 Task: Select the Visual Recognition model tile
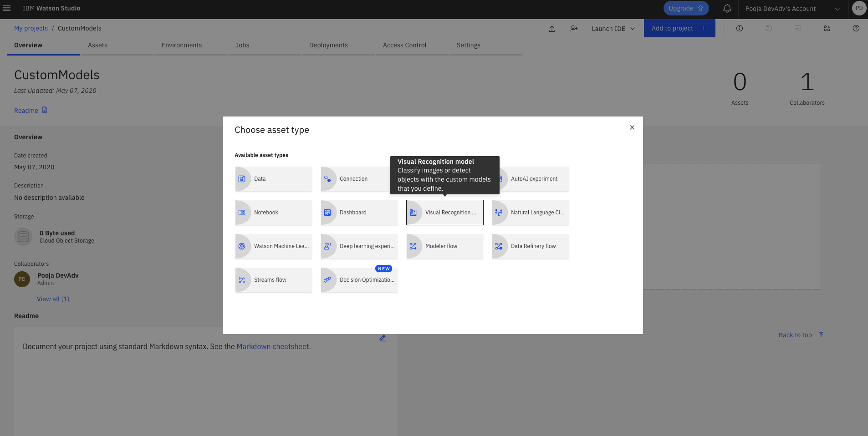click(445, 213)
